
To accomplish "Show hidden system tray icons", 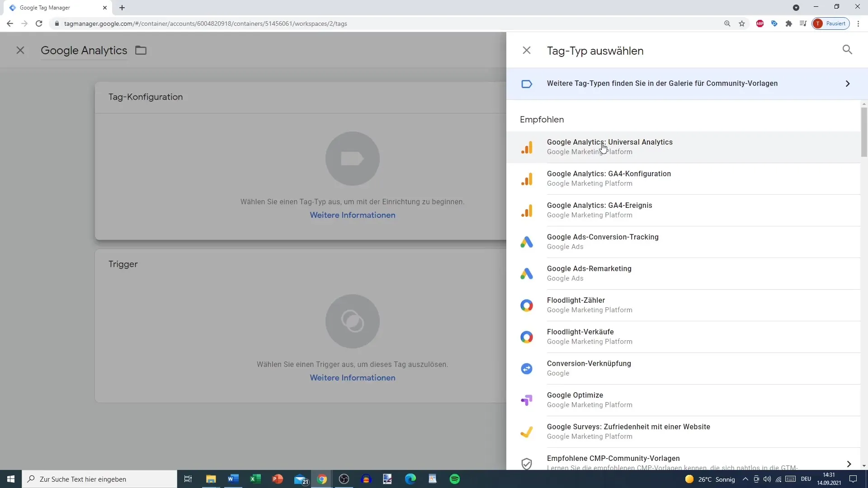I will point(745,479).
